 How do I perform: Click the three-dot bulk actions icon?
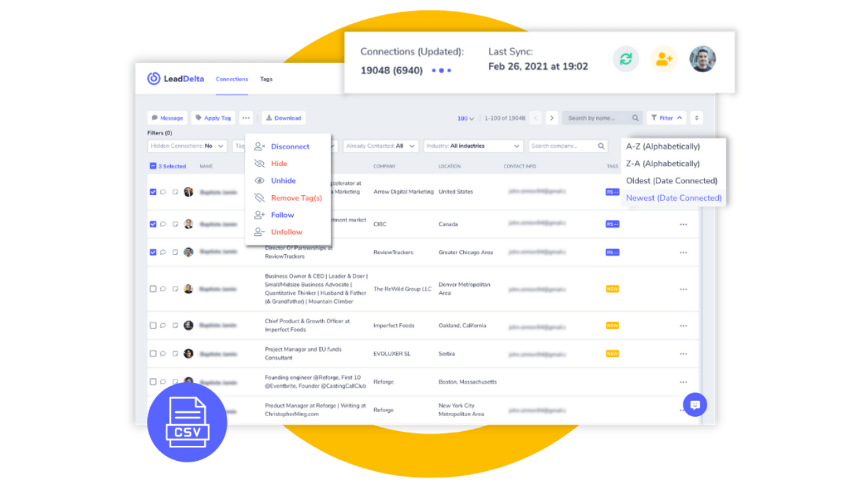[245, 118]
